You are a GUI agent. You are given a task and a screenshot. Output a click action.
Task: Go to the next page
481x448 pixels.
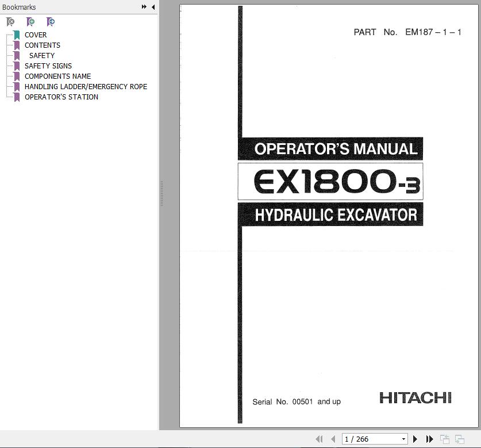pos(415,439)
